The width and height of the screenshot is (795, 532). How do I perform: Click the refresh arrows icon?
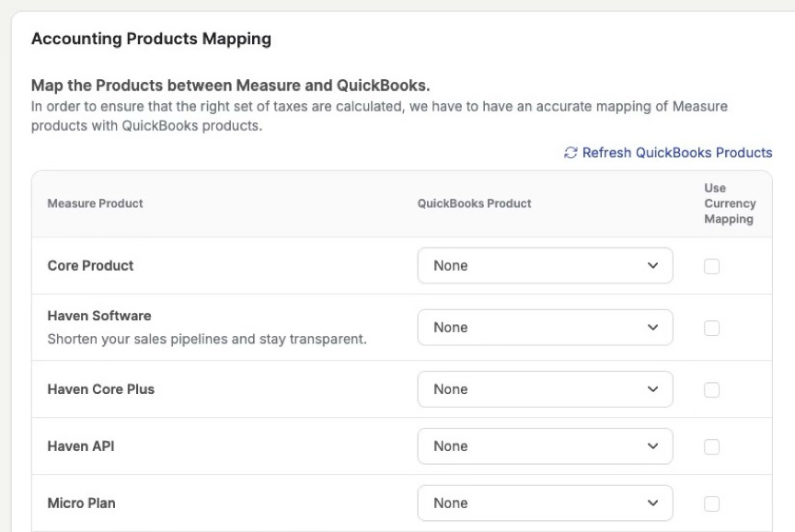570,153
